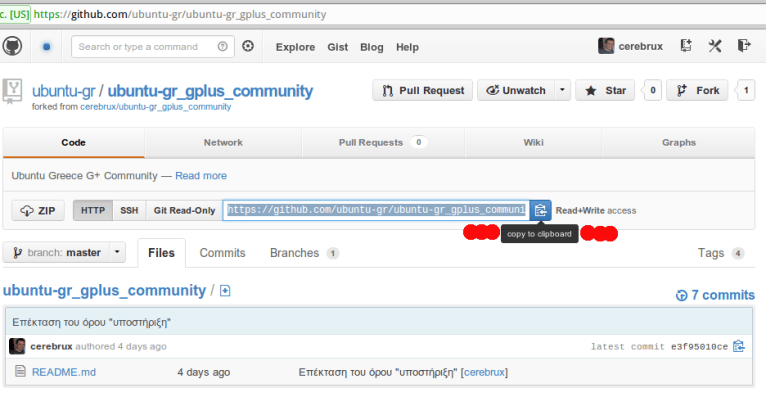Open the Tags link
The height and width of the screenshot is (397, 766).
click(721, 253)
